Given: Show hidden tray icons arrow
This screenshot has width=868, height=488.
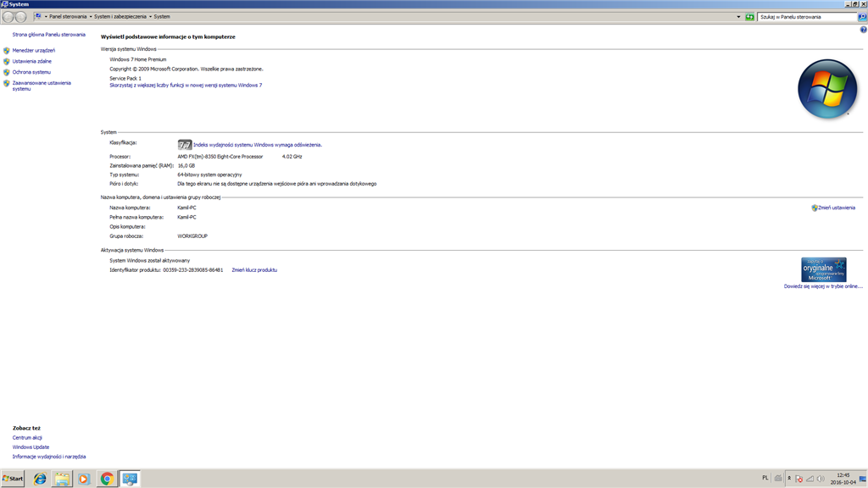Looking at the screenshot, I should point(789,478).
